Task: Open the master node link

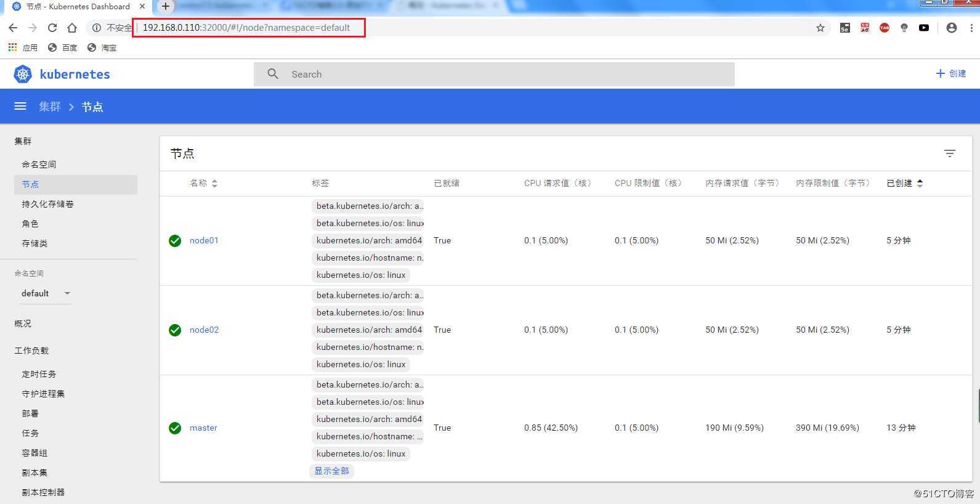Action: tap(203, 428)
